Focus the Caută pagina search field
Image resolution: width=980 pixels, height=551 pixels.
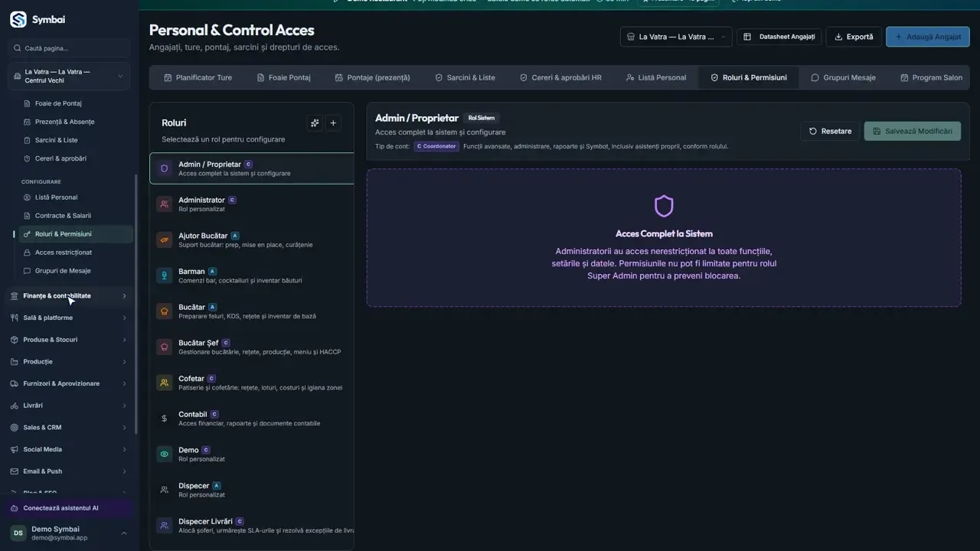[69, 48]
